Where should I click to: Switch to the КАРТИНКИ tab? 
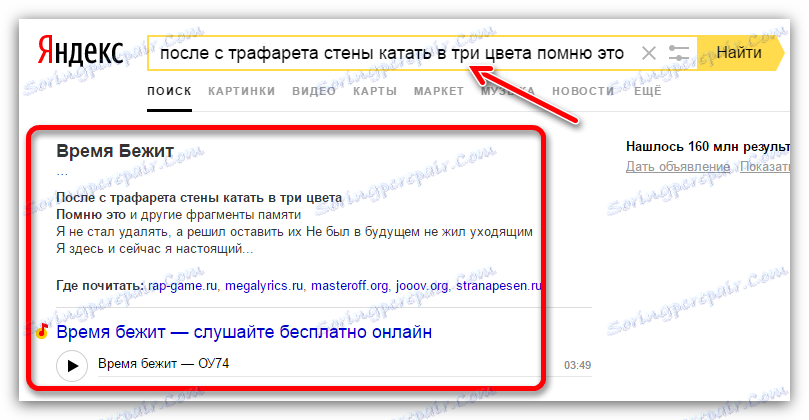(x=241, y=91)
